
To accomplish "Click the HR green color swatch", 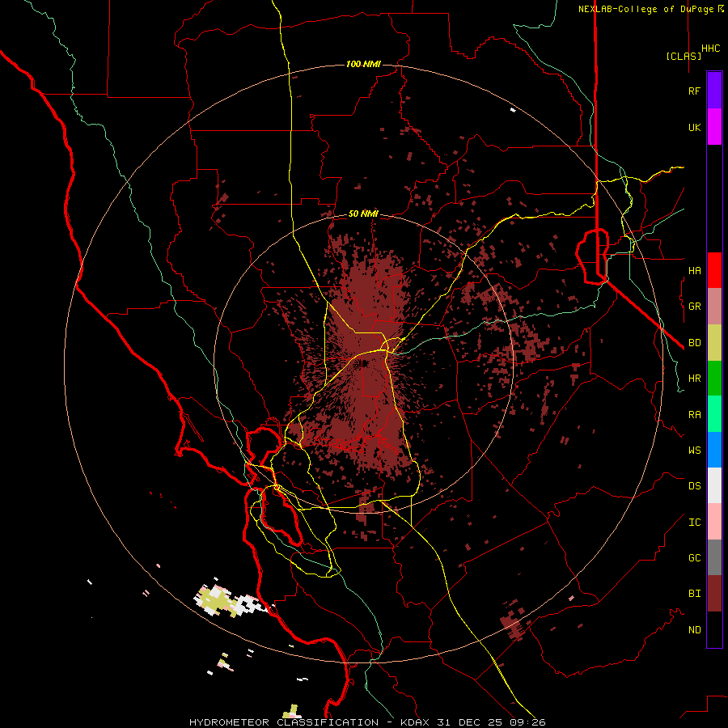I will point(714,379).
